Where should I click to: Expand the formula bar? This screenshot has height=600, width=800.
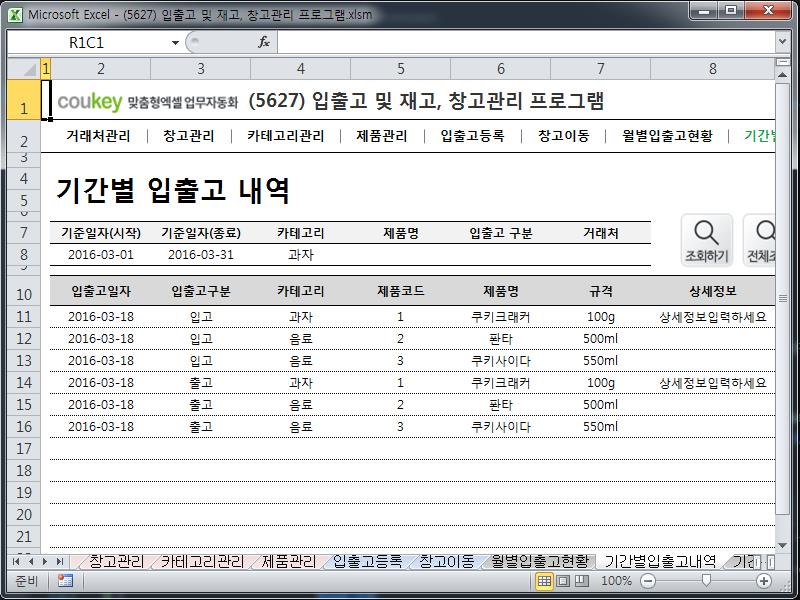pyautogui.click(x=783, y=42)
